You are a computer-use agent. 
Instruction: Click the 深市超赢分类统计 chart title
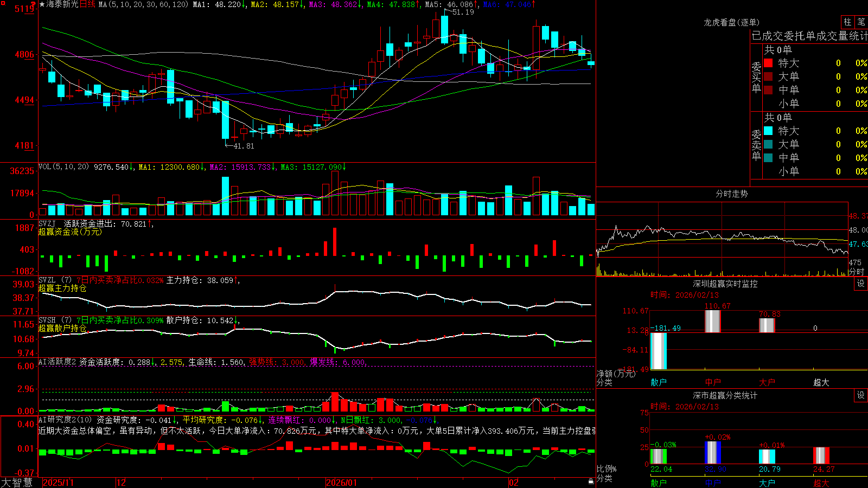(725, 395)
